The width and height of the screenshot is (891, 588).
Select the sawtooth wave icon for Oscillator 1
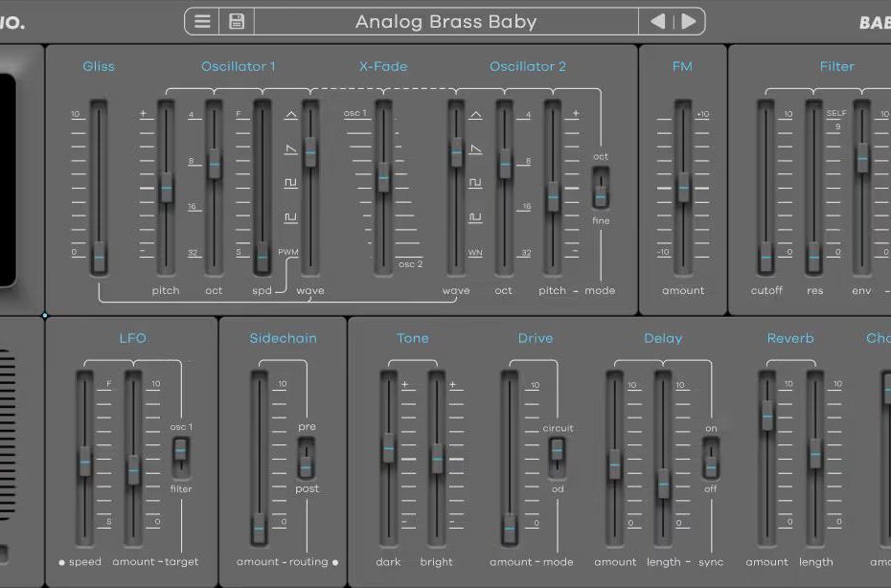290,149
